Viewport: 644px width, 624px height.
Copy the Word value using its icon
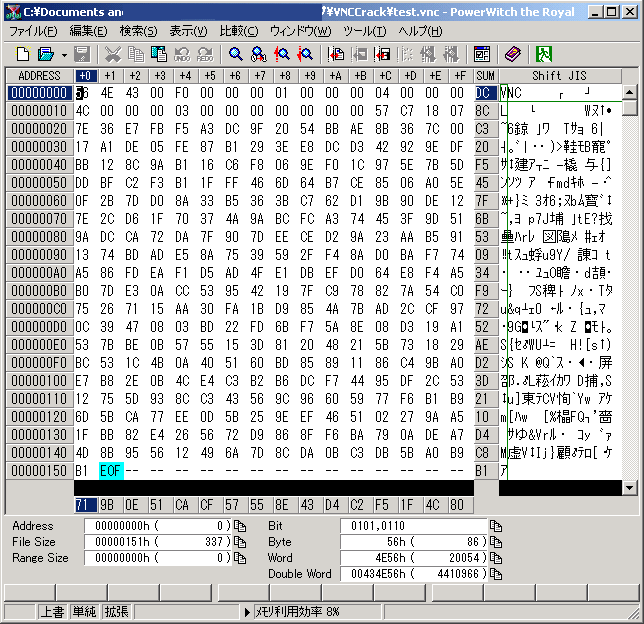coord(496,558)
